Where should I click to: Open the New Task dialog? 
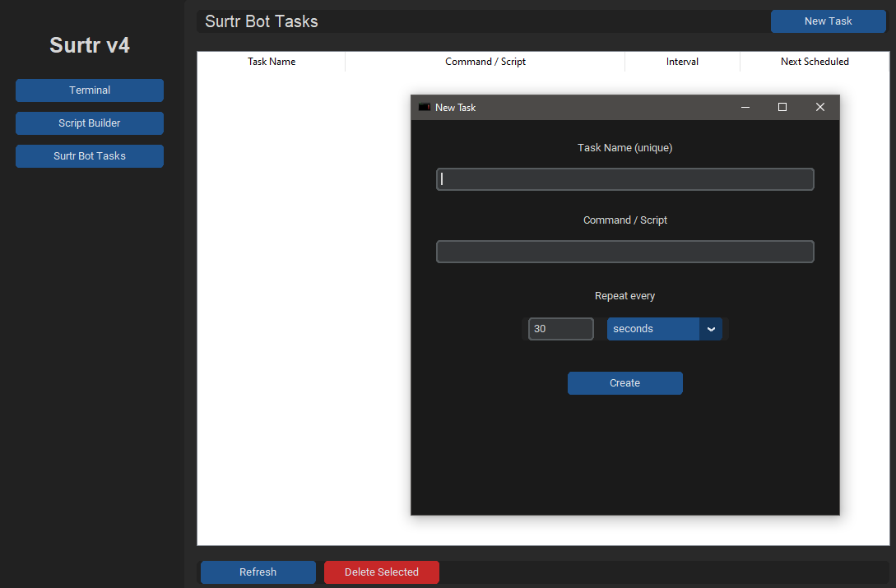pos(828,21)
